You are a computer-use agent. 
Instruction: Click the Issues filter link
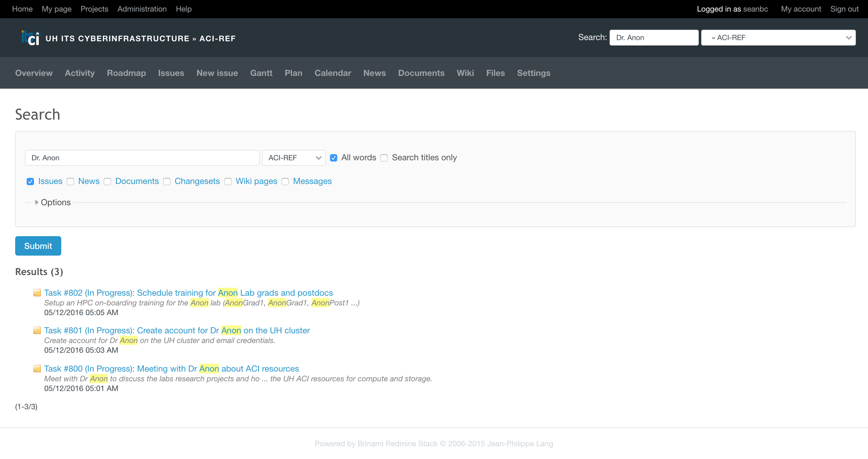pos(50,181)
